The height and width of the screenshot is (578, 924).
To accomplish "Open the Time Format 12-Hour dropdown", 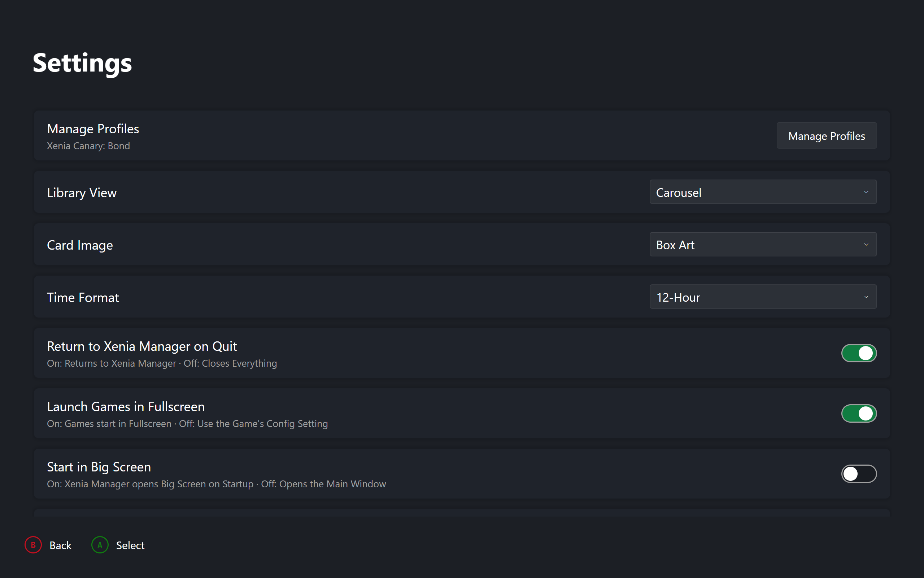I will pyautogui.click(x=763, y=297).
